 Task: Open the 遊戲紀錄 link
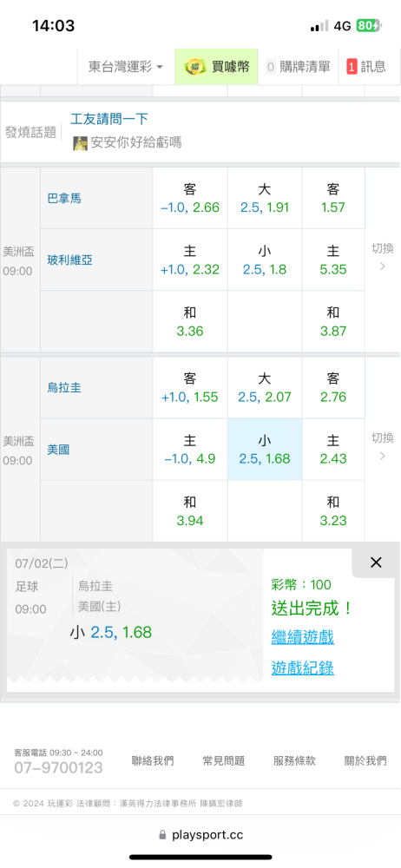[303, 668]
